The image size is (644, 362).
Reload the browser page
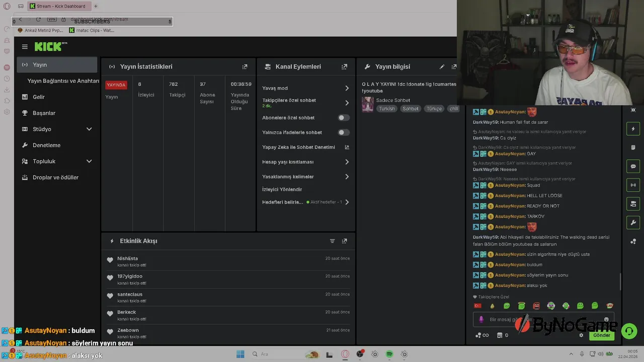[38, 19]
